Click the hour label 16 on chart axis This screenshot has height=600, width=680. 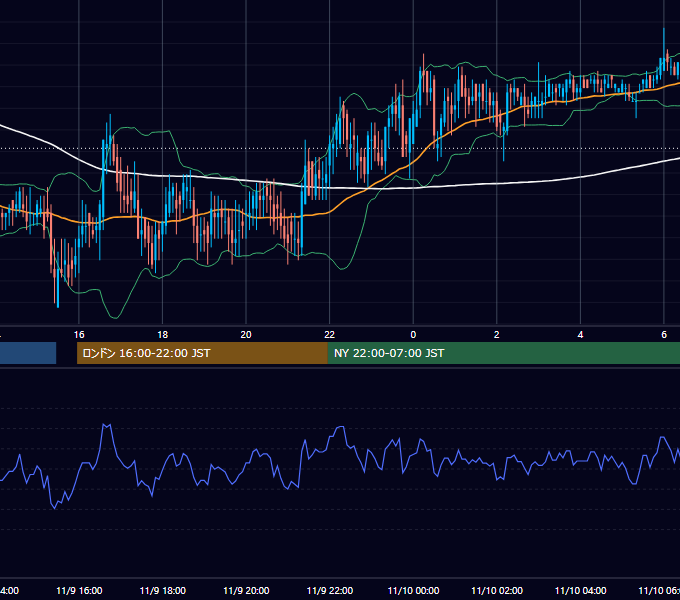click(x=79, y=335)
